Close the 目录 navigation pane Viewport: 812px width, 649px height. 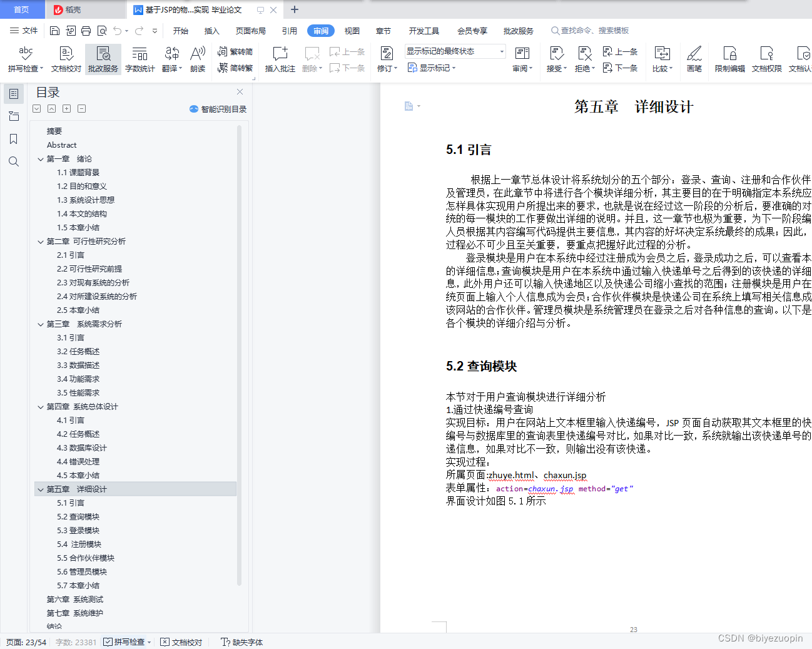240,91
